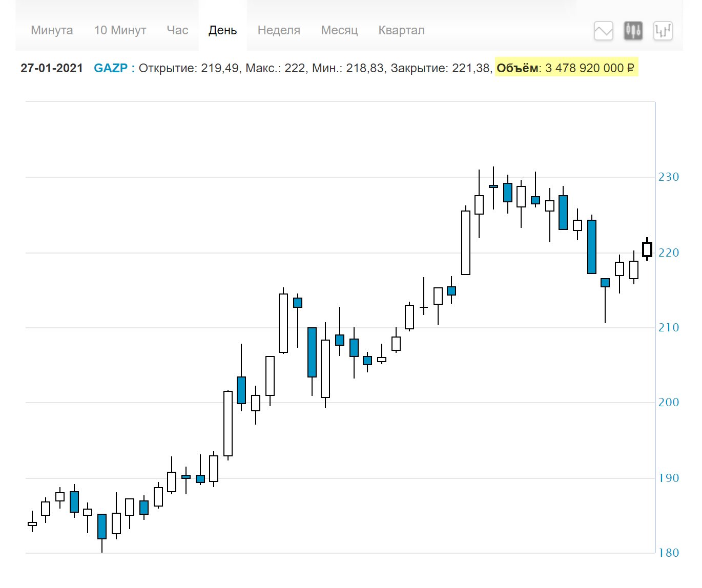Screen dimensions: 702x588
Task: Switch to the 10 Минут tab
Action: coord(120,30)
